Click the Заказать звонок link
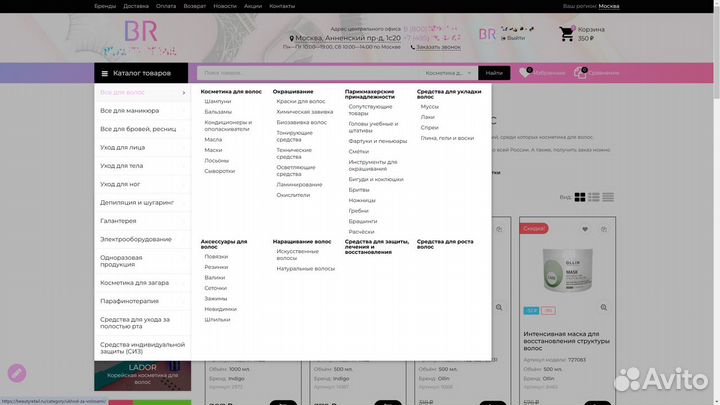Image resolution: width=720 pixels, height=405 pixels. tap(438, 47)
